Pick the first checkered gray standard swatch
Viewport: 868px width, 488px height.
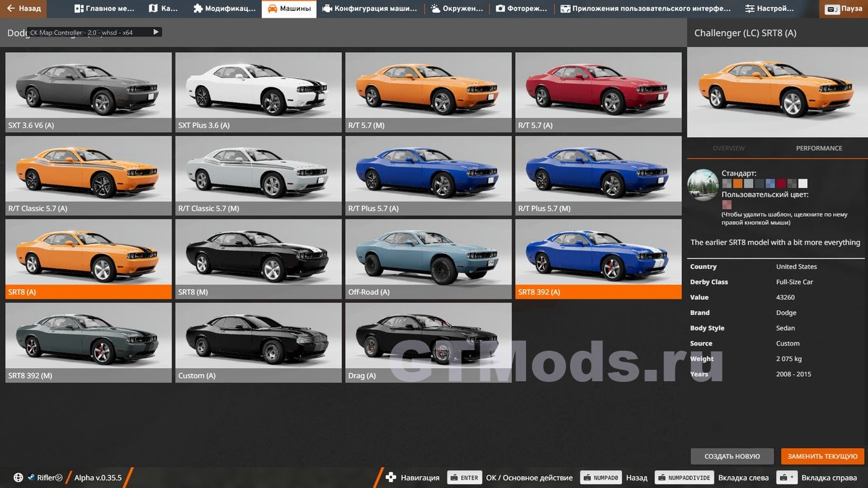[x=727, y=184]
